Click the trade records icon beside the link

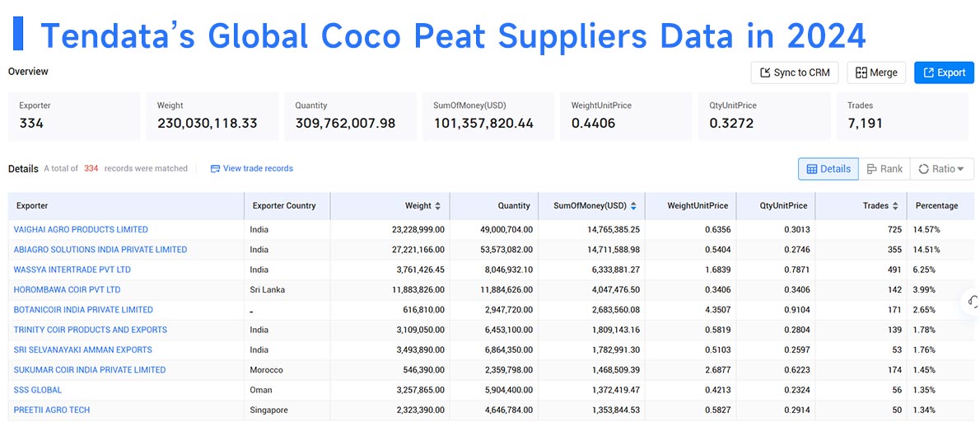tap(215, 168)
